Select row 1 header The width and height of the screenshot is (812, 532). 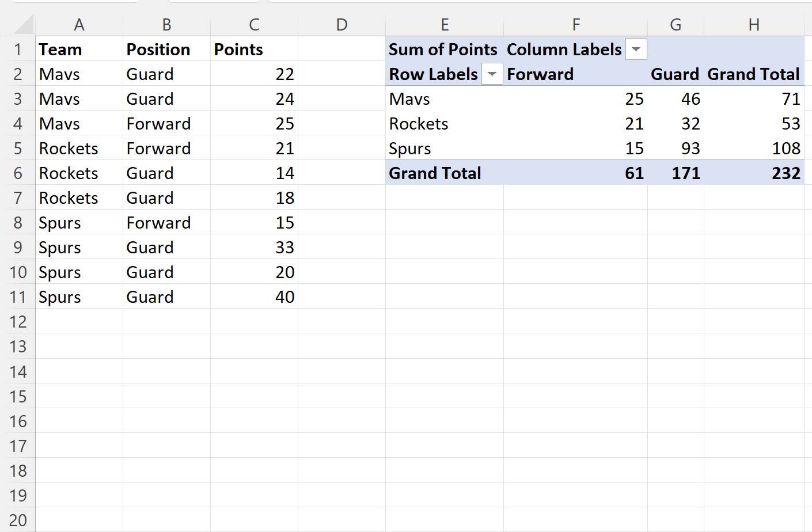[x=18, y=50]
